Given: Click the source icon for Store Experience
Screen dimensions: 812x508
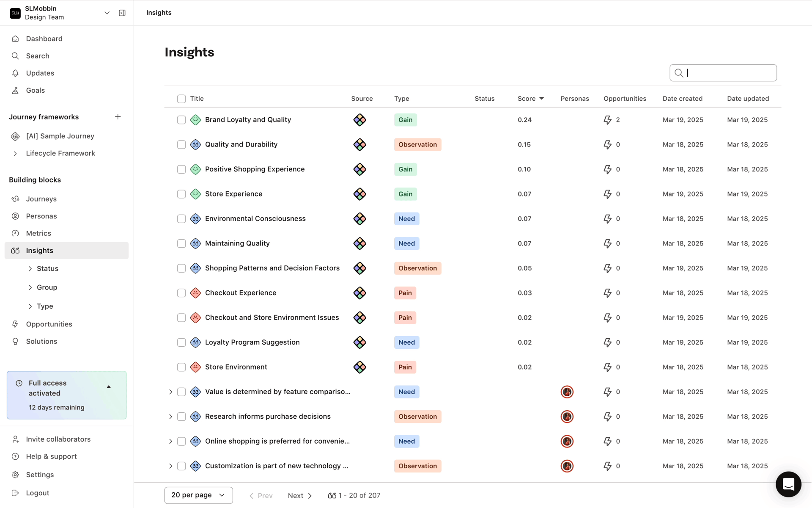Looking at the screenshot, I should 360,194.
